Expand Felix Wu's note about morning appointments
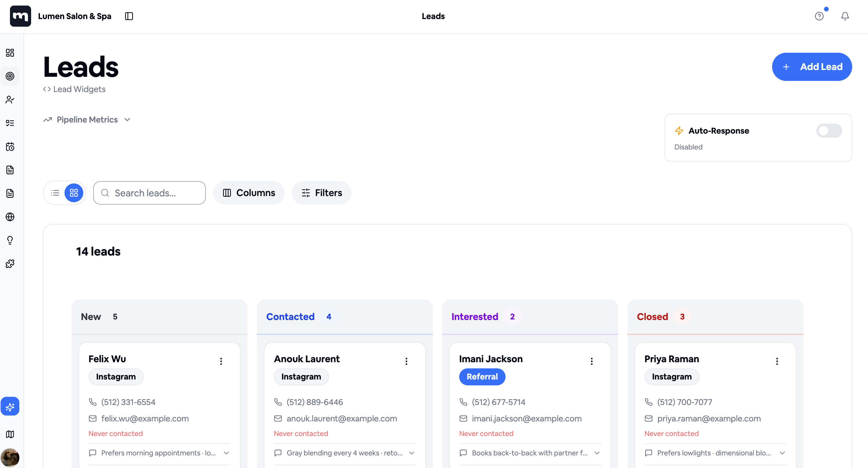The width and height of the screenshot is (868, 468). tap(160, 453)
